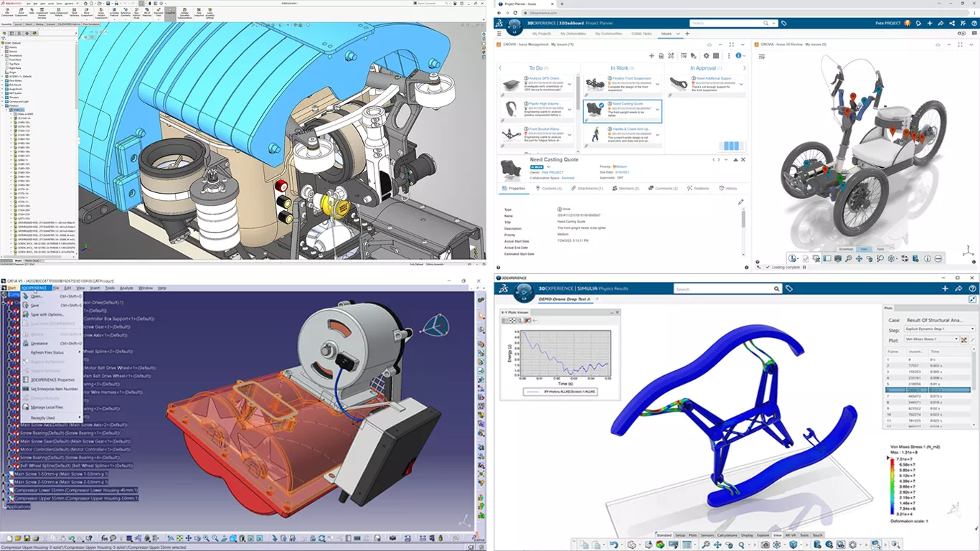Image resolution: width=980 pixels, height=551 pixels.
Task: Click the plus icon to add a new issue
Action: click(651, 55)
